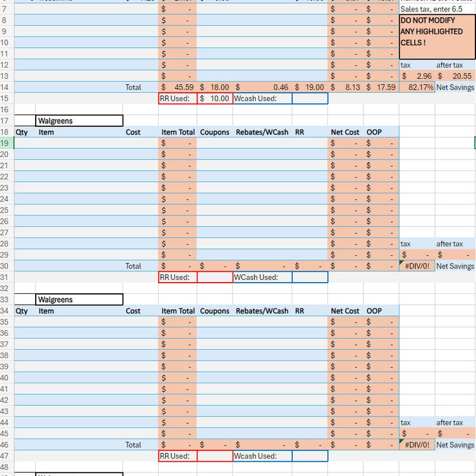Screen dimensions: 476x476
Task: Click the $2.96 tax amount cell
Action: tap(416, 76)
